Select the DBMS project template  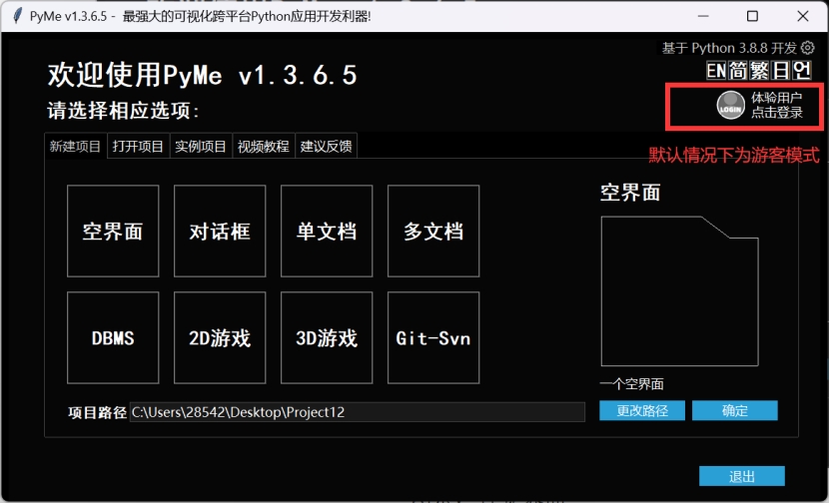(x=113, y=337)
